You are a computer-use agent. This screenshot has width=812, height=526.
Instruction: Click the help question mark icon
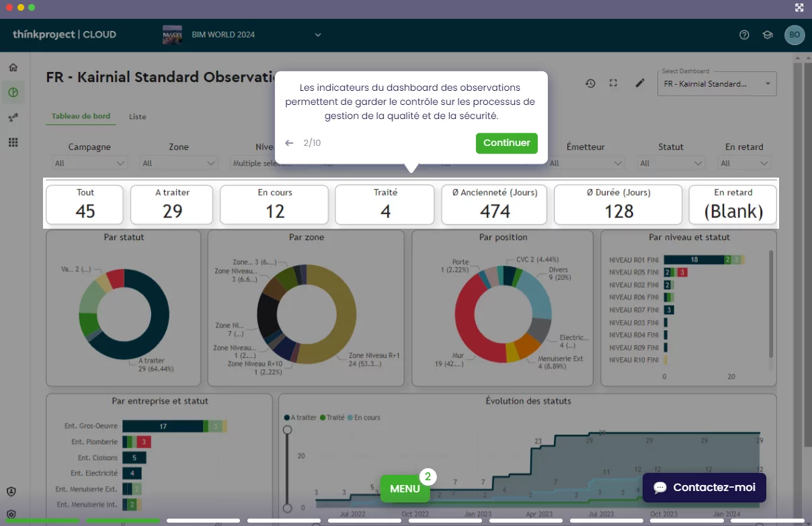click(x=744, y=35)
